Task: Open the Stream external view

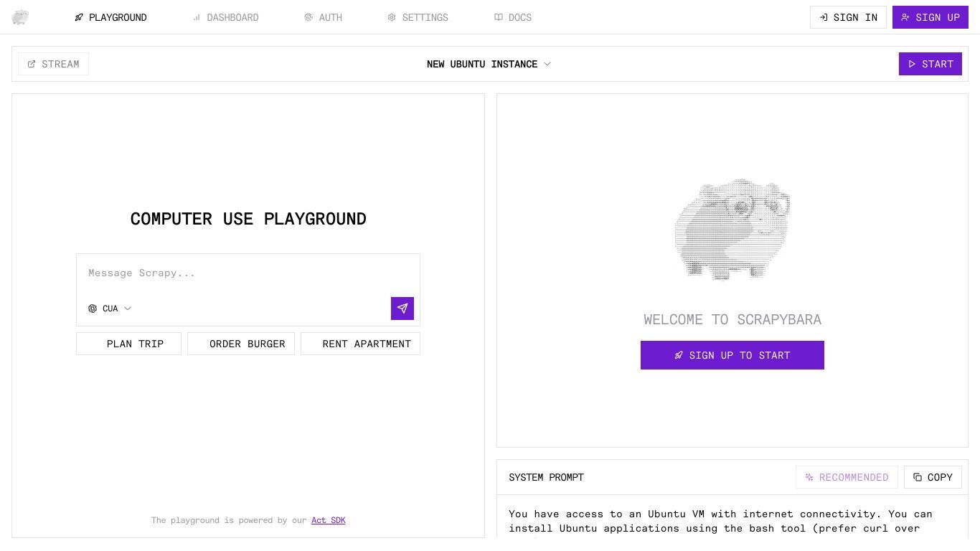Action: [53, 64]
